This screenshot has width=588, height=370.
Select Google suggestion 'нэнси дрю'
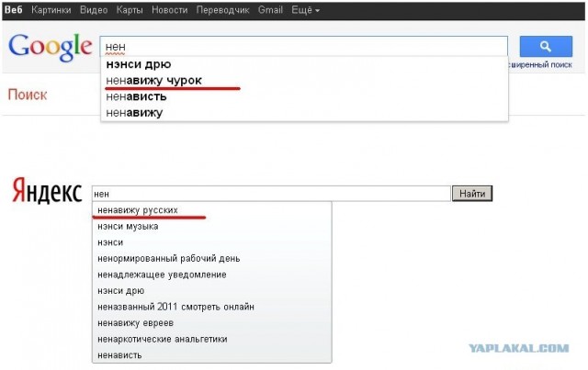point(304,64)
